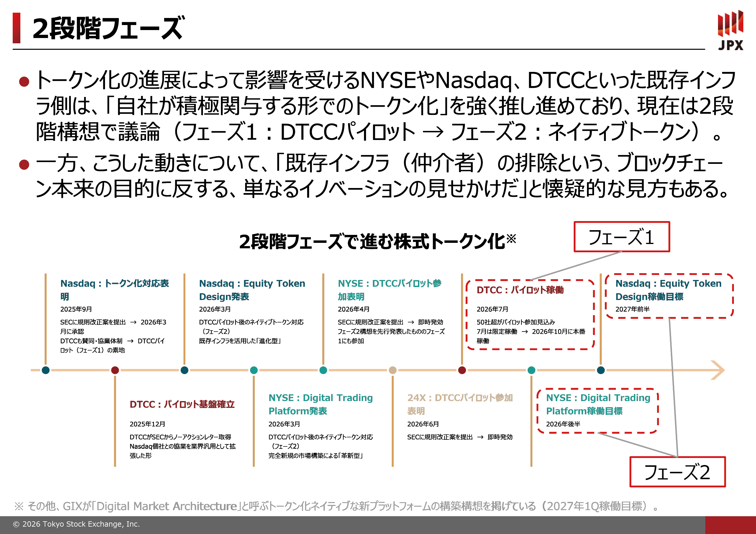Click the date 2027年前半

coord(632,309)
